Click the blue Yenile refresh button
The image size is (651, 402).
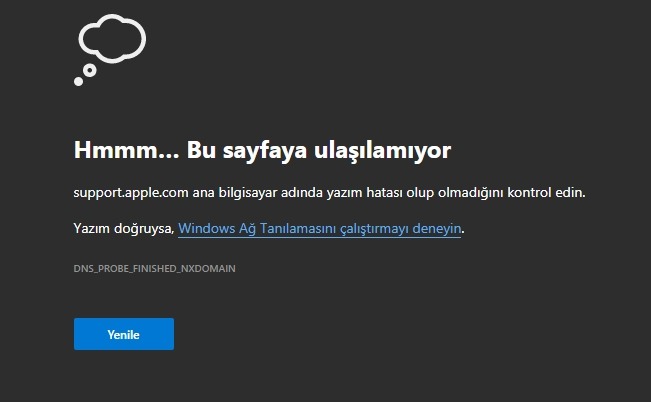(x=124, y=334)
